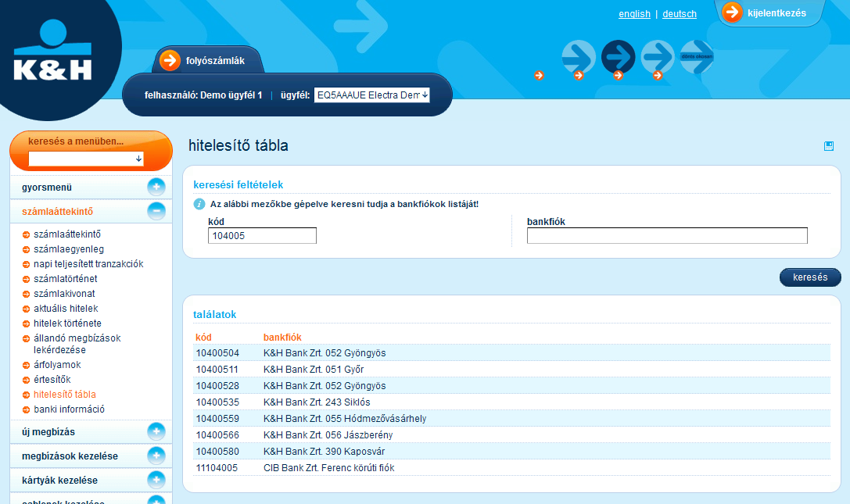
Task: Click the save diskette icon beside the page title
Action: pyautogui.click(x=828, y=146)
